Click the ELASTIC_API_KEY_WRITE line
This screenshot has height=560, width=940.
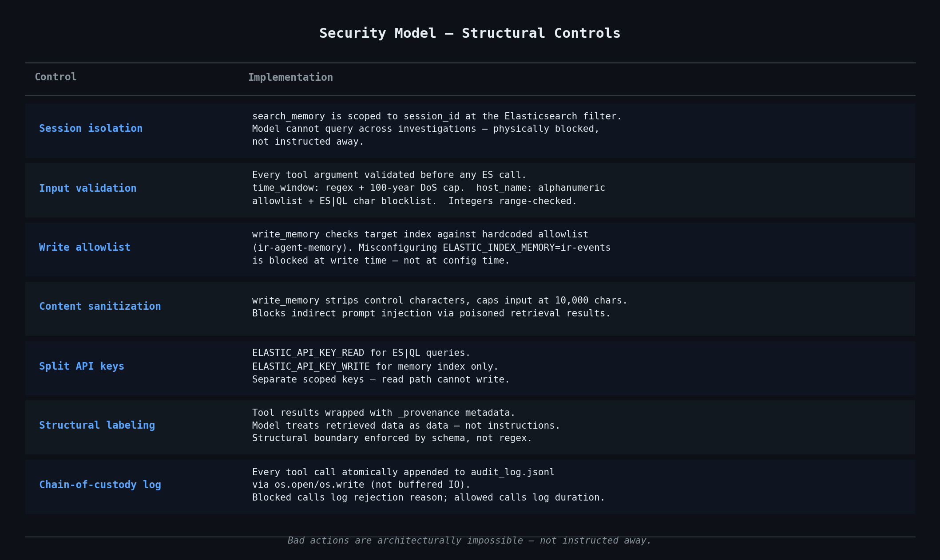(375, 367)
